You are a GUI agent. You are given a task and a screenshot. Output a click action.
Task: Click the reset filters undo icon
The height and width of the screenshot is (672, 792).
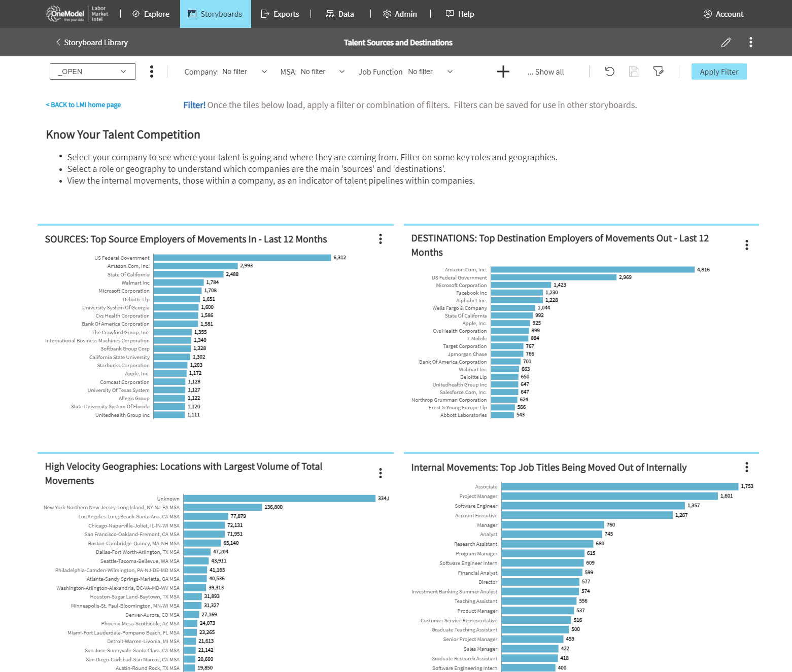[610, 72]
